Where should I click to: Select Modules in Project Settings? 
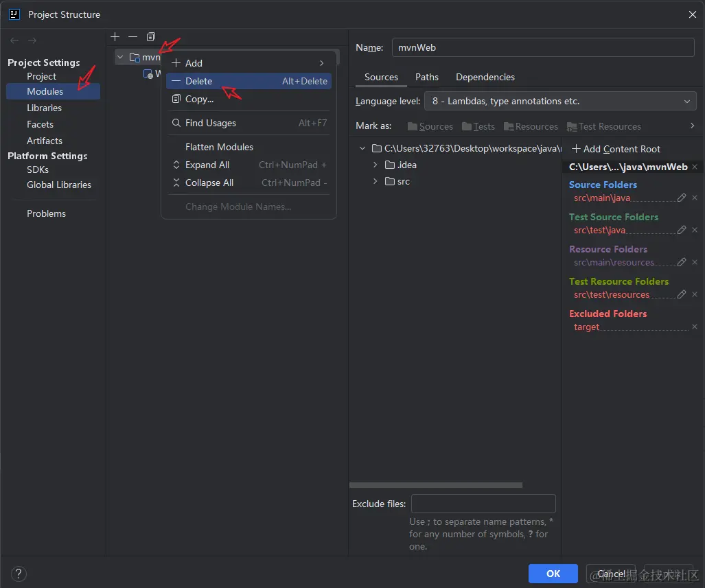tap(53, 91)
